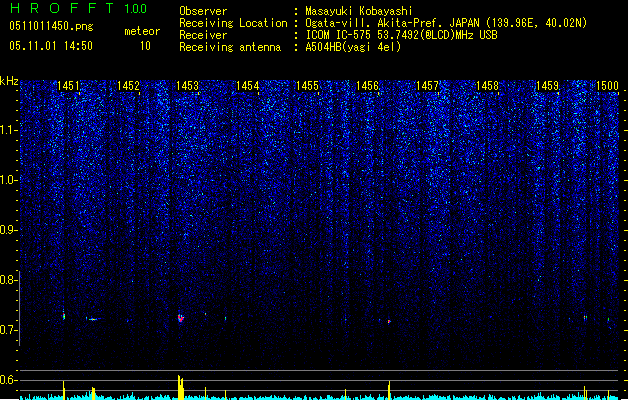Image resolution: width=629 pixels, height=400 pixels.
Task: Click the 0.9 kHz axis label
Action: click(x=8, y=230)
